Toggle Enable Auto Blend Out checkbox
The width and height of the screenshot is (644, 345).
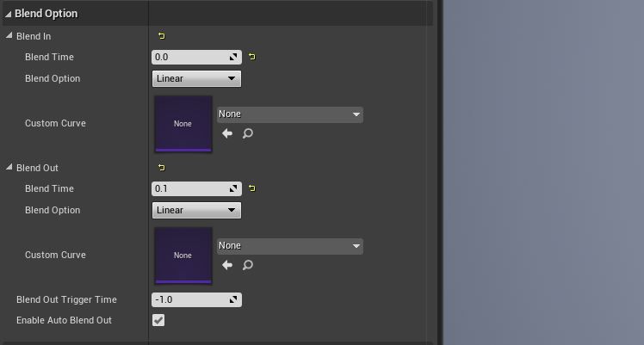(x=158, y=320)
